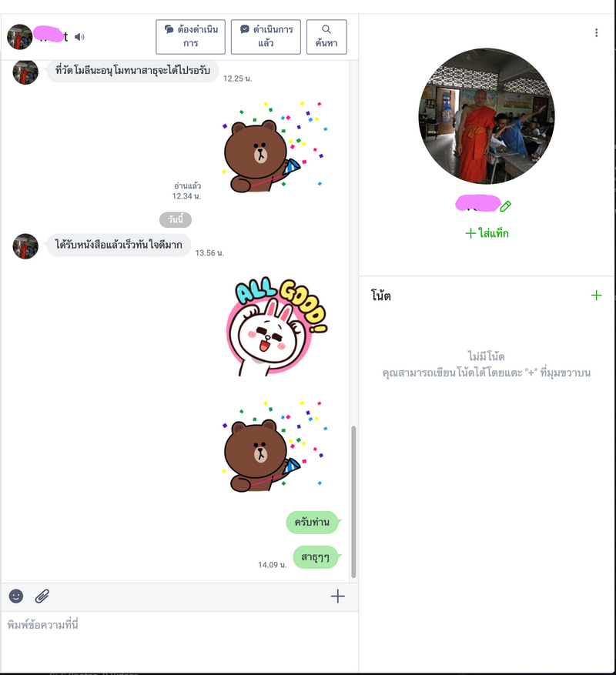Image resolution: width=616 pixels, height=675 pixels.
Task: Click sender avatar beside today's message
Action: pyautogui.click(x=25, y=246)
